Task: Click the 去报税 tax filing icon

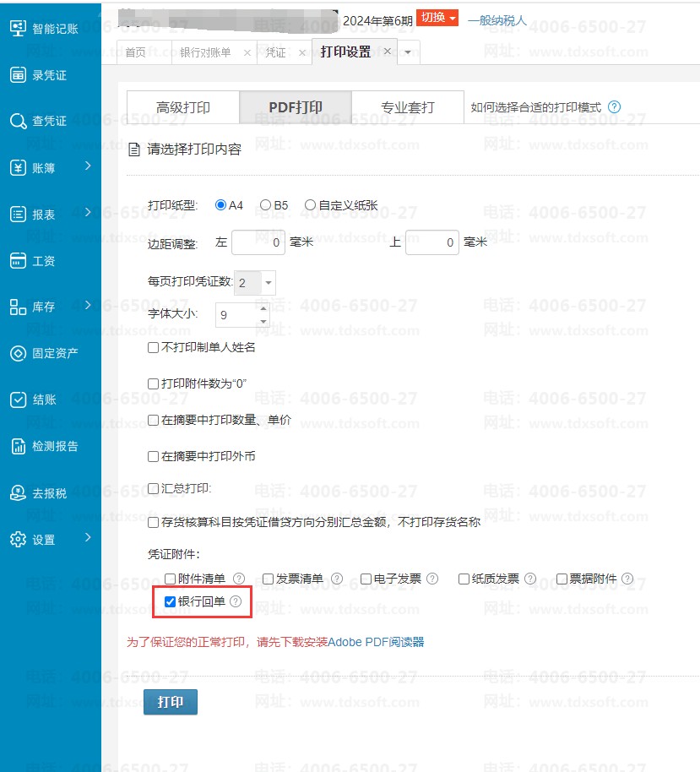Action: click(x=18, y=492)
